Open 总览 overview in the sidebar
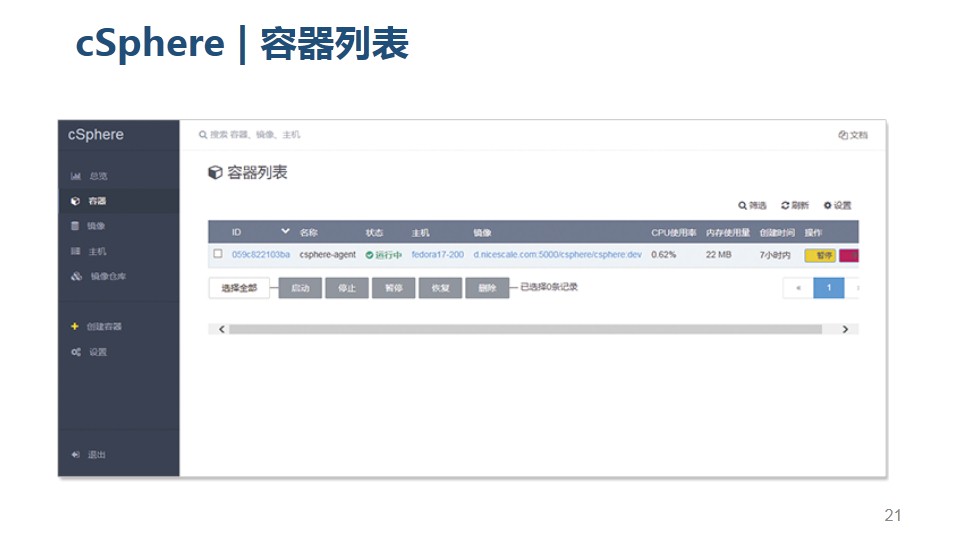 [x=89, y=176]
